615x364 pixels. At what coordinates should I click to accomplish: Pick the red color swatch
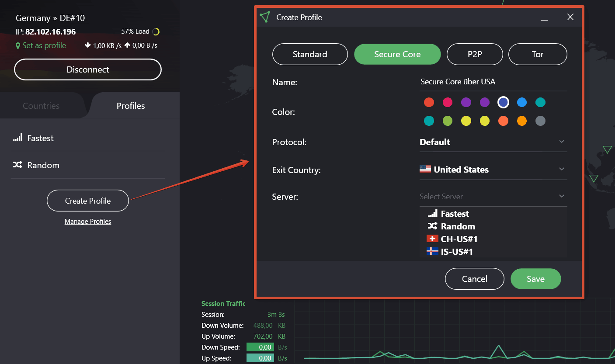[x=429, y=102]
